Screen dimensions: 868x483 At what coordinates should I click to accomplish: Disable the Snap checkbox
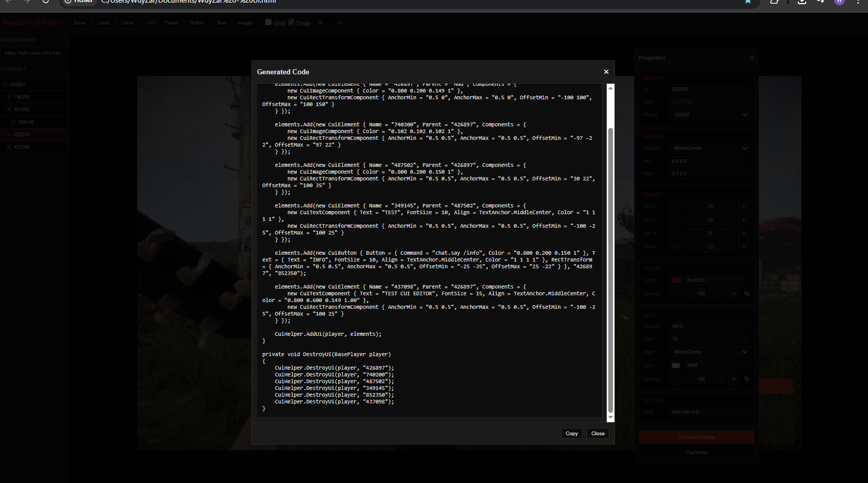[x=291, y=22]
